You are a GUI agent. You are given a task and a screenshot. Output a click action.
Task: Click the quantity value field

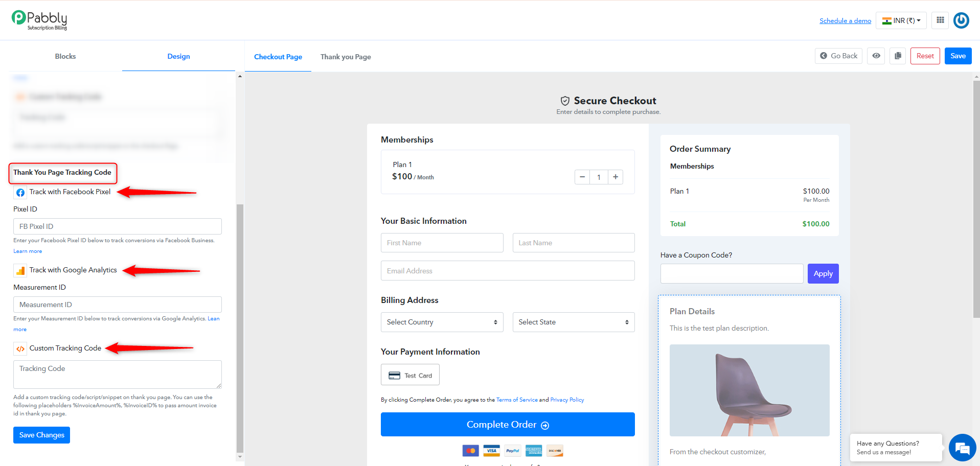pos(599,177)
